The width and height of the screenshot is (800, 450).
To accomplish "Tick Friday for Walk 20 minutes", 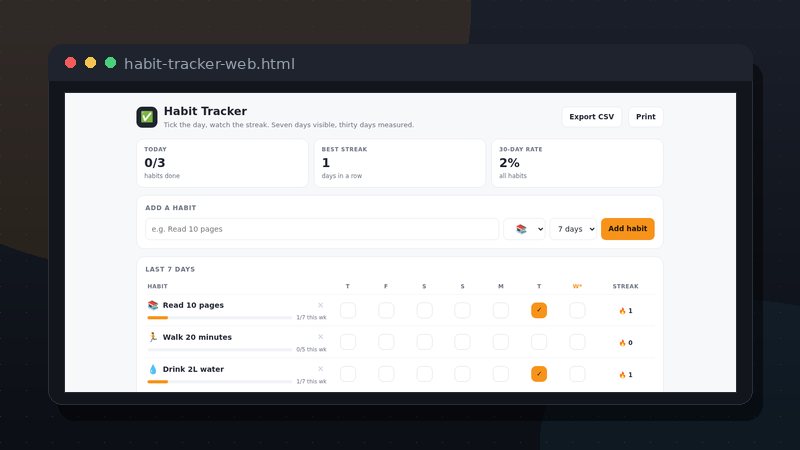I will (386, 342).
